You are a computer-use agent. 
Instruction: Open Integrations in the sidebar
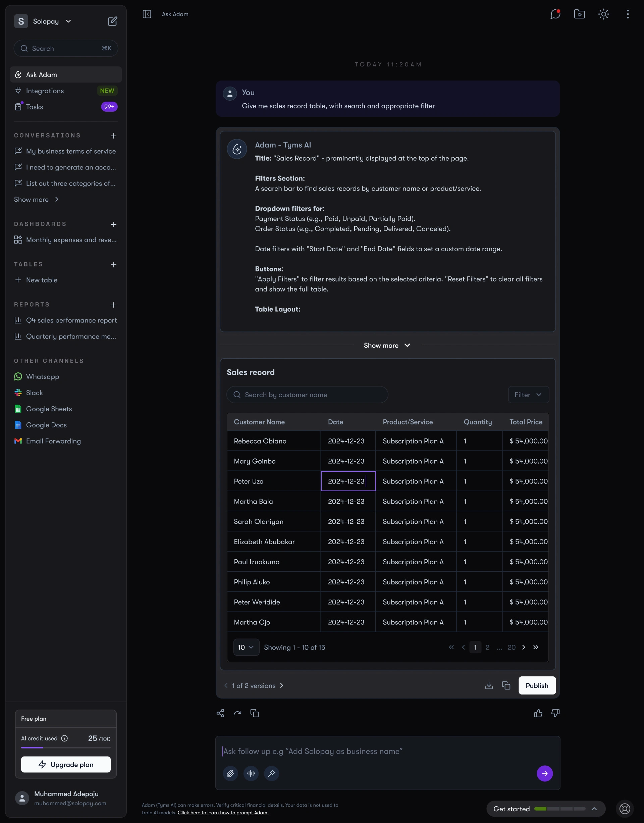click(45, 91)
